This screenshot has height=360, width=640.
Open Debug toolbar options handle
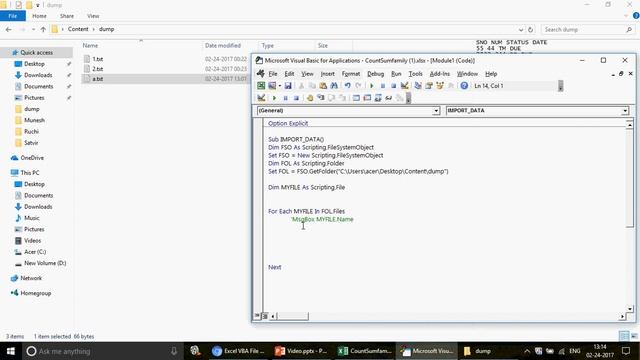pos(408,98)
